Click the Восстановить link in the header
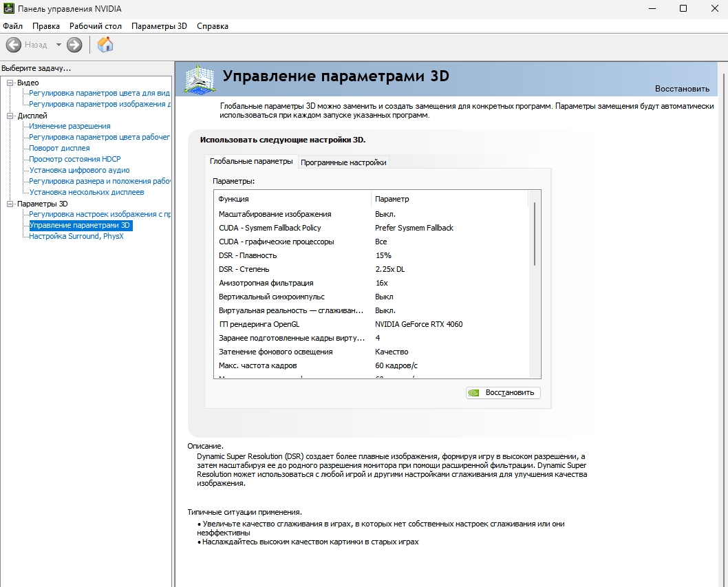Screen dimensions: 728x587 pos(682,89)
